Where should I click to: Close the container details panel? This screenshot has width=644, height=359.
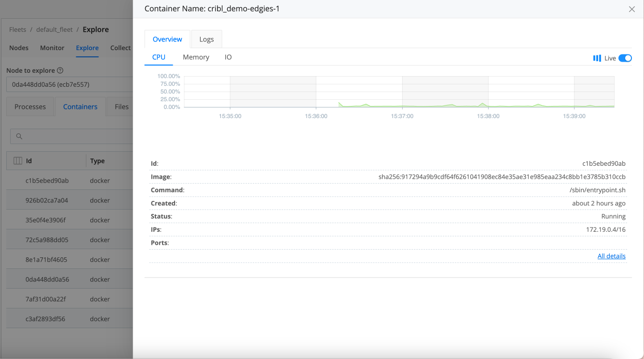(x=631, y=9)
